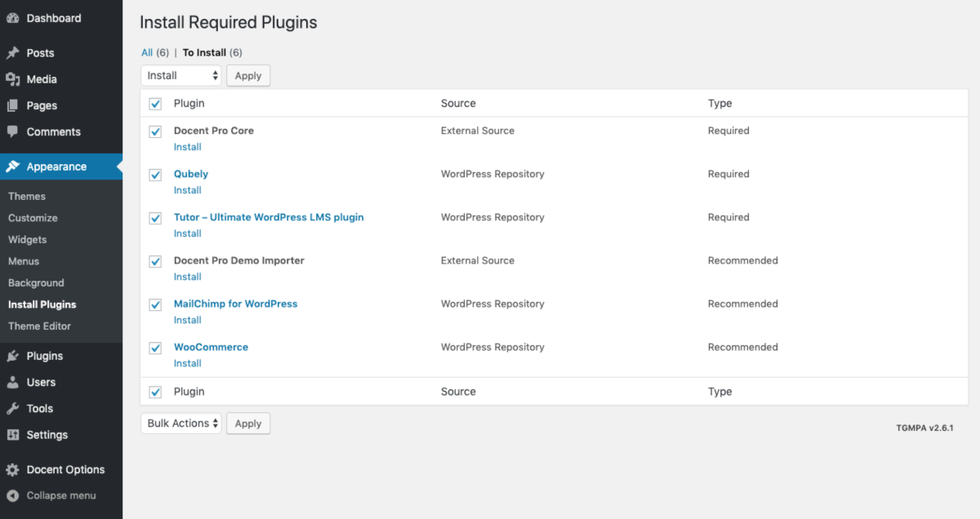This screenshot has width=980, height=519.
Task: Toggle the select-all checkbox in table header
Action: point(155,104)
